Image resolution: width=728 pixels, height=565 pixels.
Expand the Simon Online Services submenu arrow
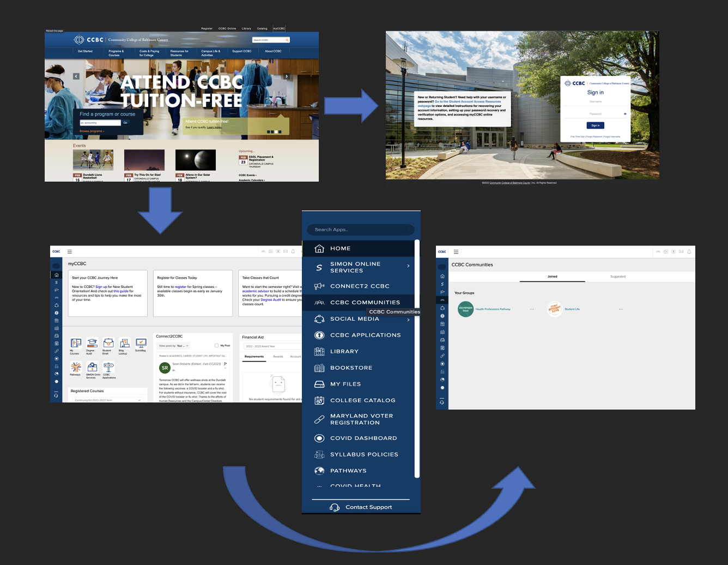408,266
